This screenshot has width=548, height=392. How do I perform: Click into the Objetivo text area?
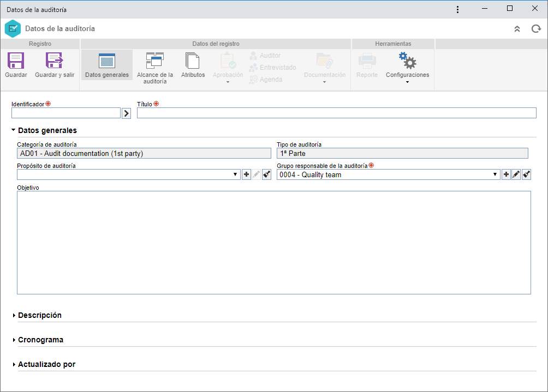tap(274, 243)
